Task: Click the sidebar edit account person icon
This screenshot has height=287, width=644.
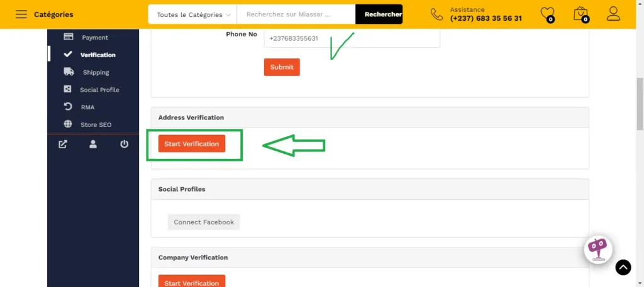Action: point(93,144)
